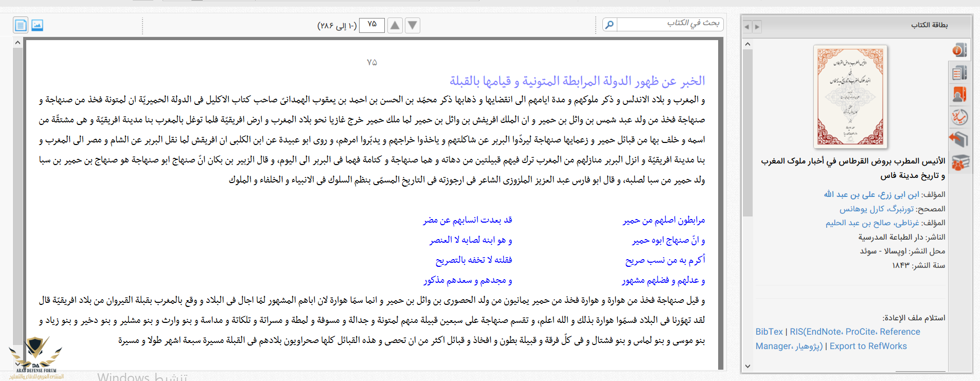
Task: Go to previous page with up arrow
Action: point(395,25)
